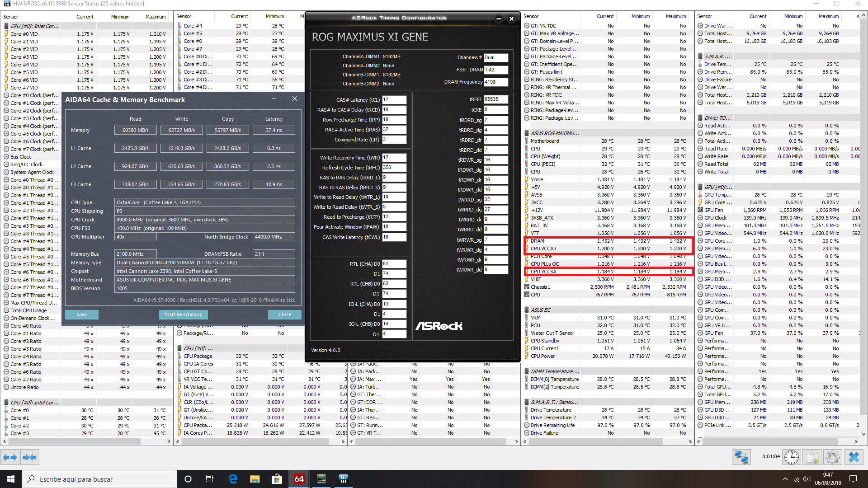Click the right panel vertical scrollbar down arrow
Screen dimensions: 868x488
tap(863, 434)
